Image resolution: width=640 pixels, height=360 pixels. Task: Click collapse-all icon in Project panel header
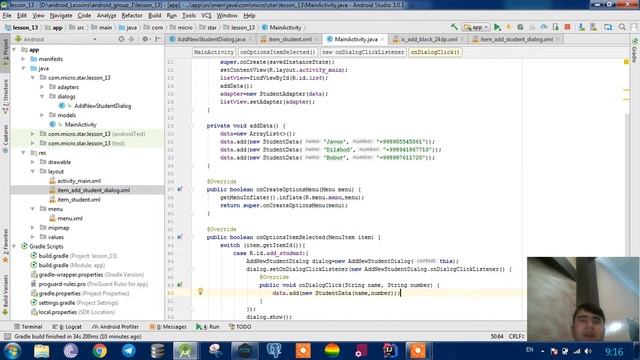131,39
